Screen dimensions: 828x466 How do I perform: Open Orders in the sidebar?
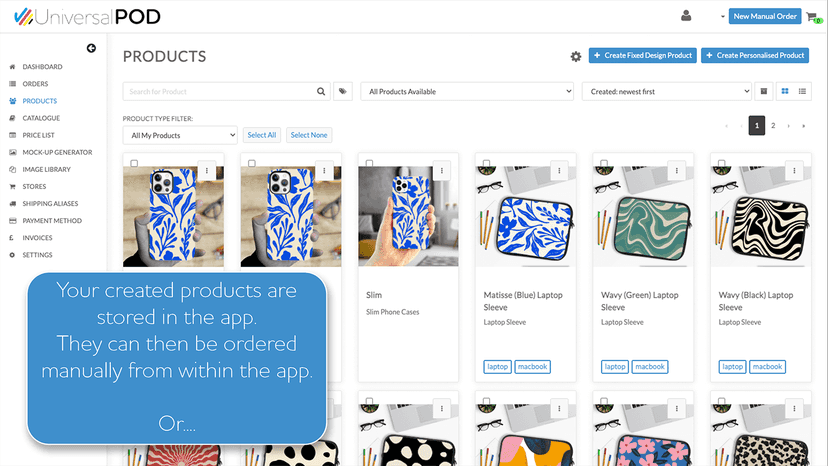35,83
